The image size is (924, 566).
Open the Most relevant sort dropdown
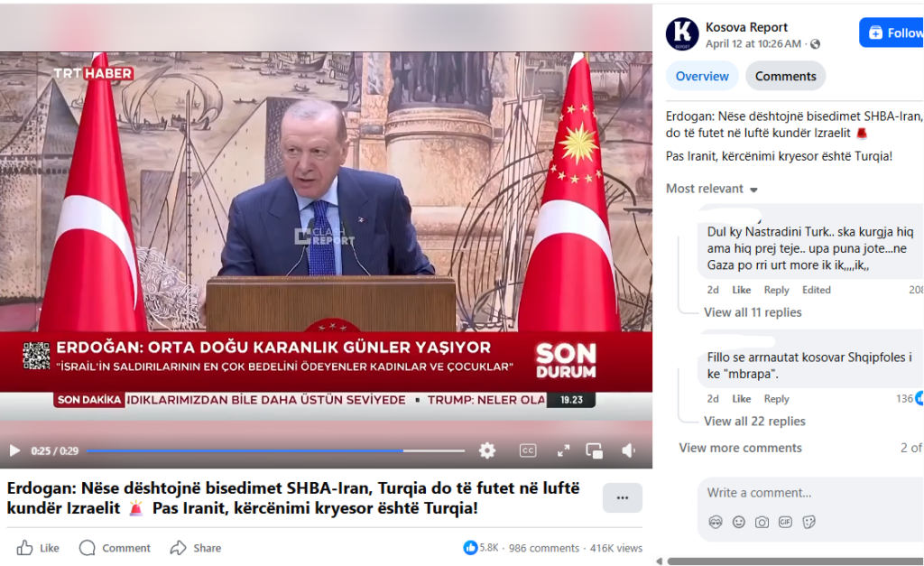(x=711, y=189)
